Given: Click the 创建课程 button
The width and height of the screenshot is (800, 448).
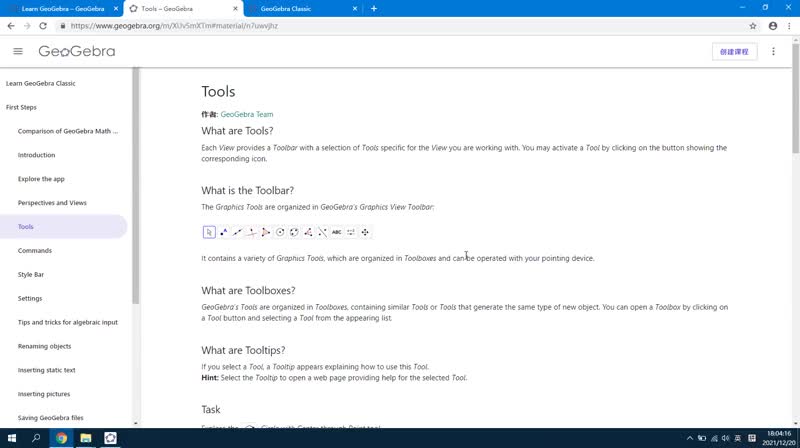Looking at the screenshot, I should (734, 52).
